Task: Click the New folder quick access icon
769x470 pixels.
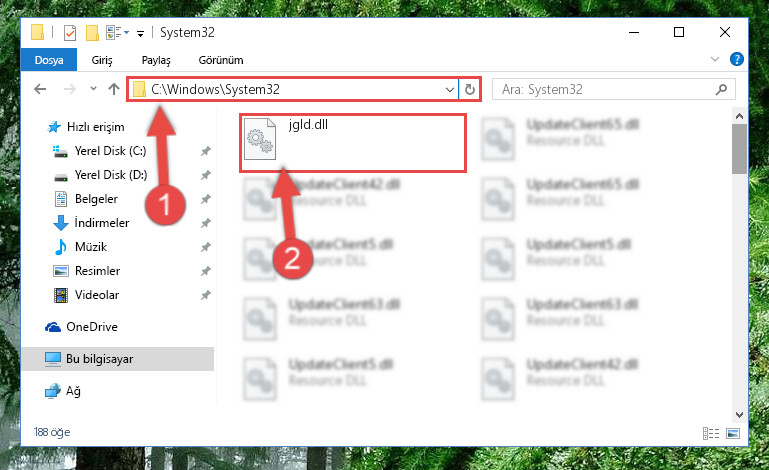Action: tap(92, 33)
